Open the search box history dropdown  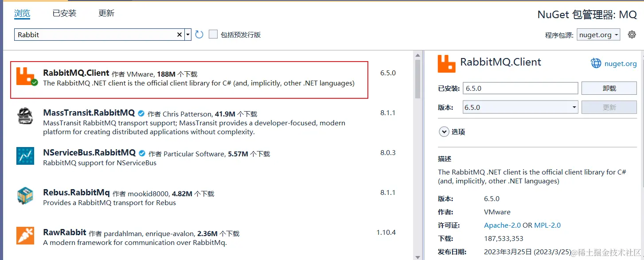pos(188,35)
